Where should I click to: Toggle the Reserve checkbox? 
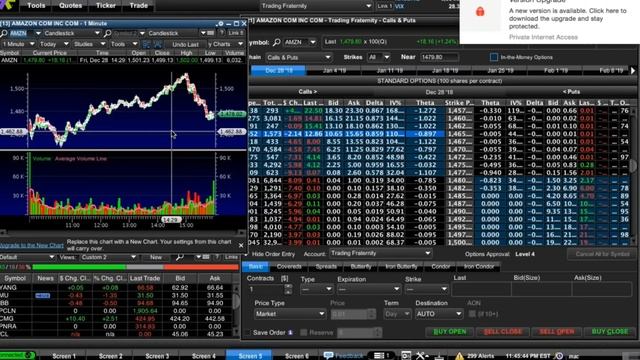point(304,333)
